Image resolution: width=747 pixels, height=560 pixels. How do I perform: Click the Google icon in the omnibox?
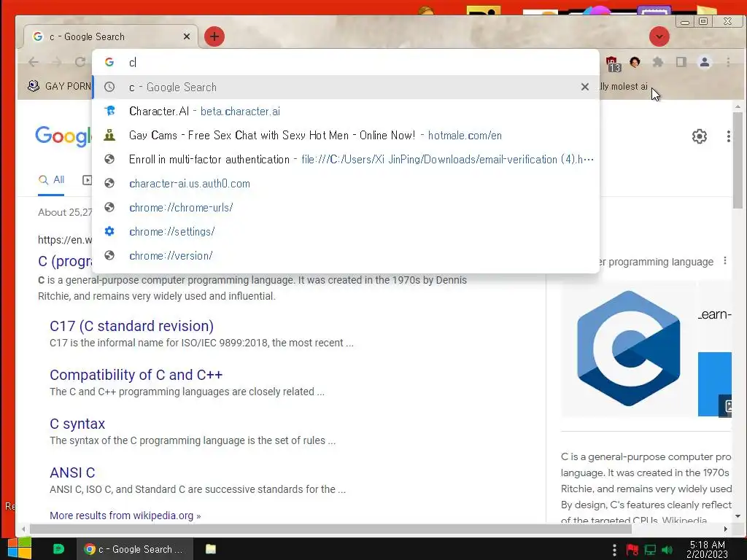point(109,63)
